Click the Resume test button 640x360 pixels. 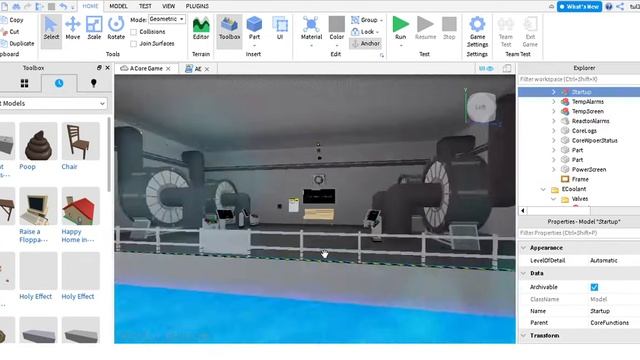(x=425, y=29)
